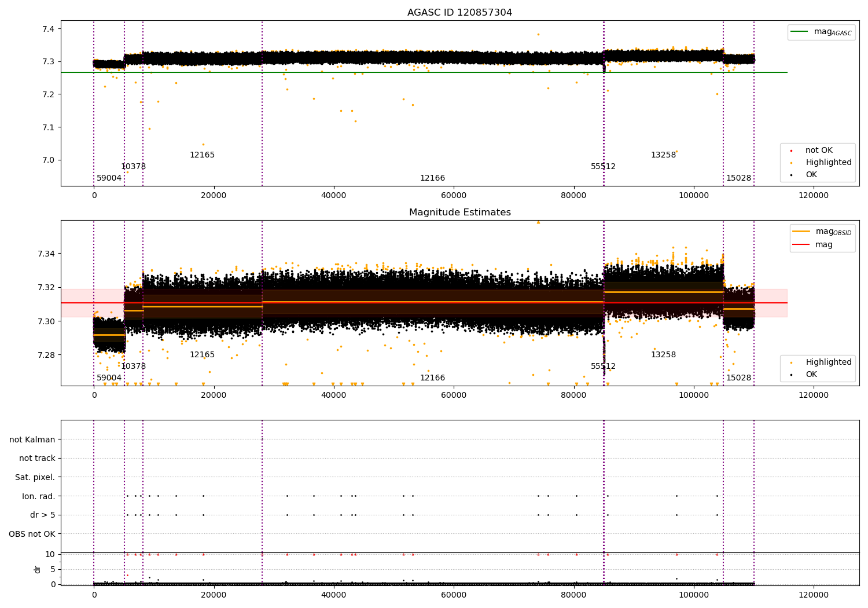Click x-axis tick 80000 under the bottom plot
Screen dimensions: 868x608
573,595
